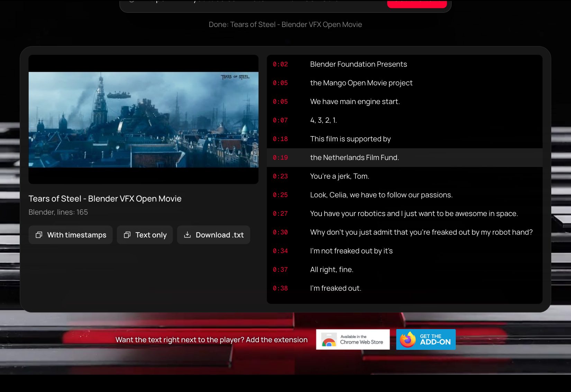Jump to the 0:19 Netherlands Film Fund line
Screen dimensions: 571x392
[405, 158]
